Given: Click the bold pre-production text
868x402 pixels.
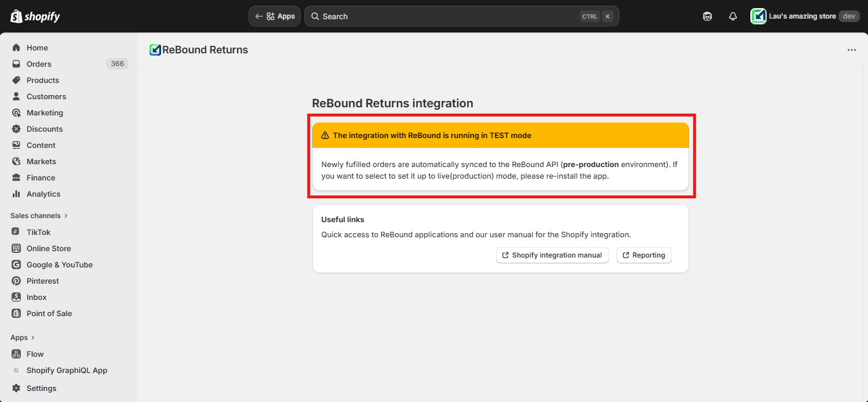Looking at the screenshot, I should (x=590, y=164).
